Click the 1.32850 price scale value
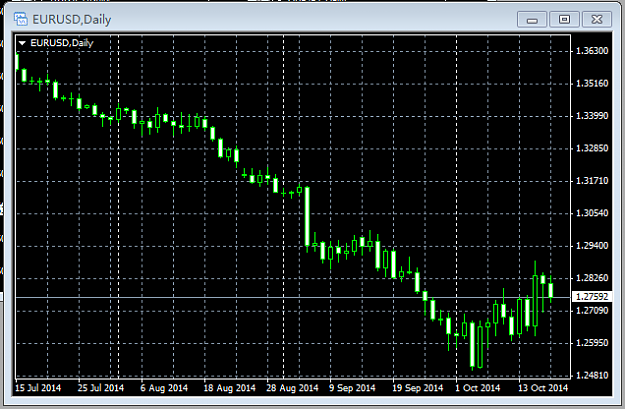This screenshot has height=409, width=625. tap(592, 148)
